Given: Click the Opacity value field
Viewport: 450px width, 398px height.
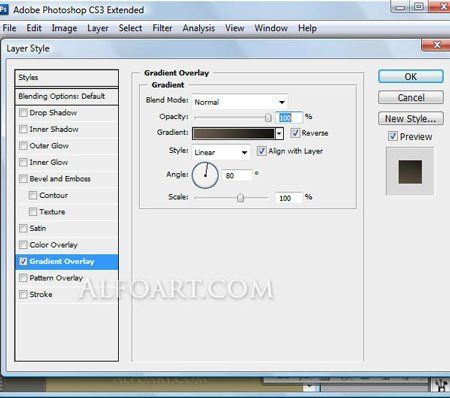Looking at the screenshot, I should tap(289, 117).
